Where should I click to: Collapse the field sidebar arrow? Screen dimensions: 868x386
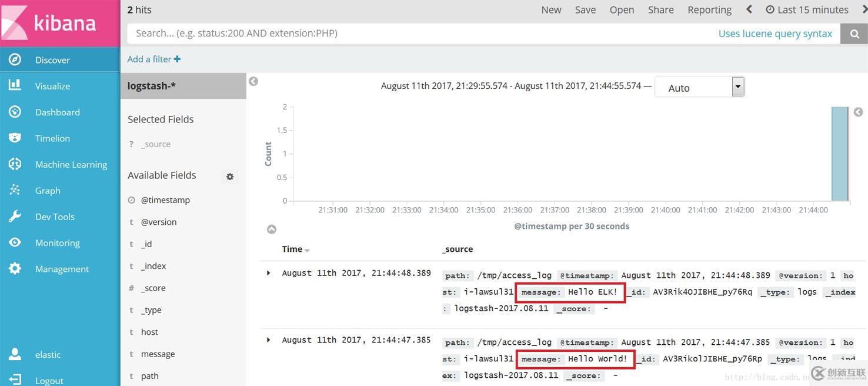[x=253, y=81]
